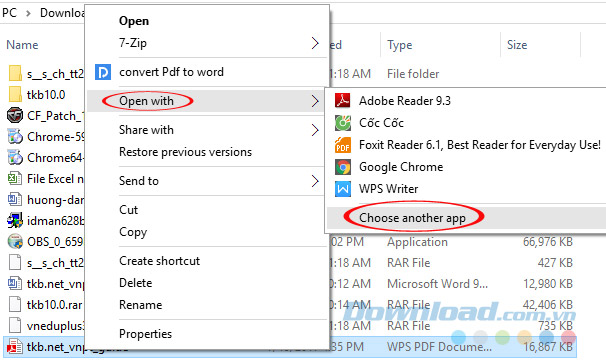Choose convert Pdf to word entry
This screenshot has height=362, width=606.
pyautogui.click(x=171, y=72)
